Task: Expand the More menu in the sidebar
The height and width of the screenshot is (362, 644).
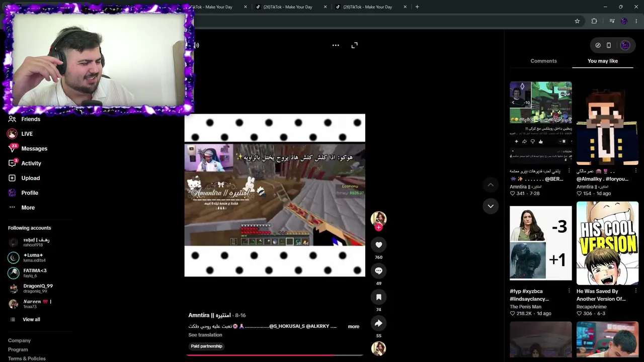Action: (x=22, y=208)
